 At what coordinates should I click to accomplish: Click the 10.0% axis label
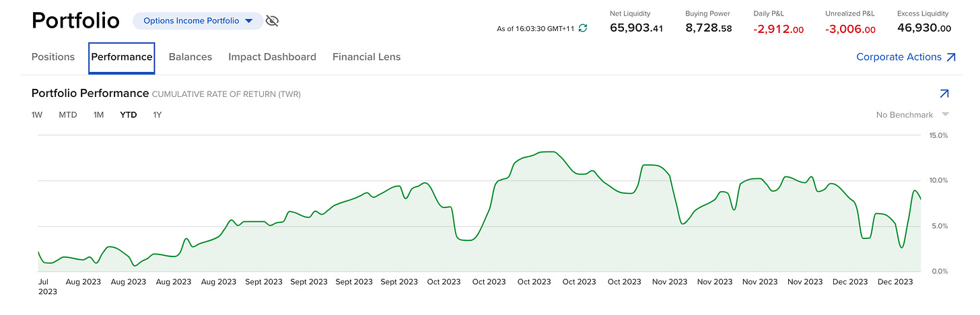pos(938,180)
